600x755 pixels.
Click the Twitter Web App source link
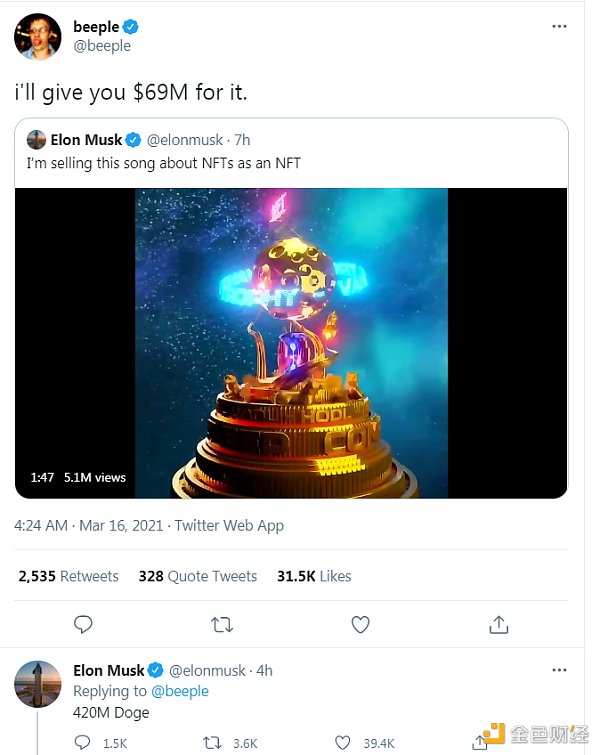click(x=229, y=525)
